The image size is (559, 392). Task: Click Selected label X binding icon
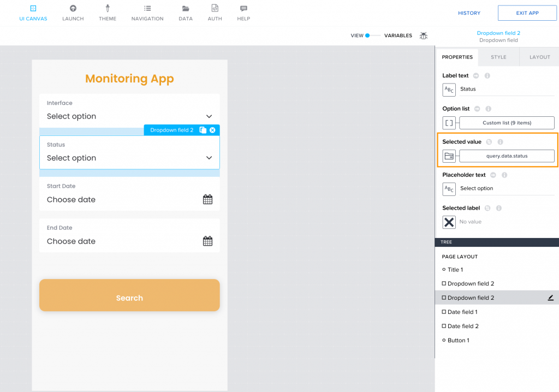[x=449, y=222]
